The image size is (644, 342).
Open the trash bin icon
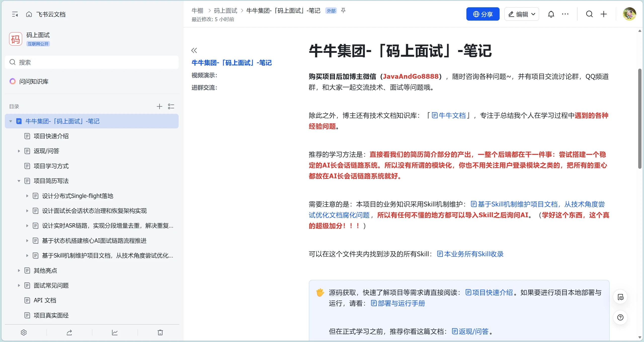point(160,332)
